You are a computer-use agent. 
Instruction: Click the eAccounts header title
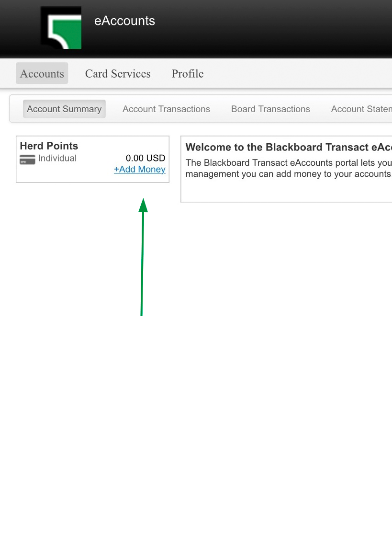pos(124,21)
